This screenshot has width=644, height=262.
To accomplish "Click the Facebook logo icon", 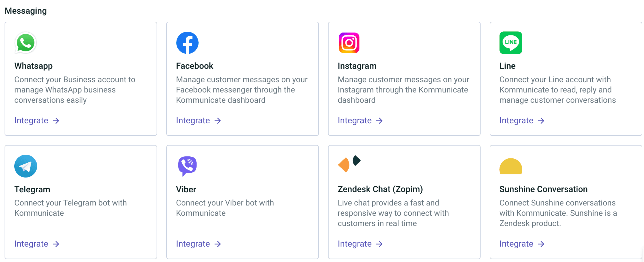I will pos(187,43).
